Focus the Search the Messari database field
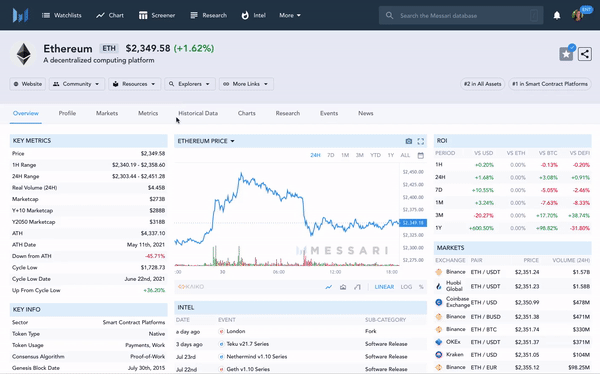The width and height of the screenshot is (600, 374). coord(461,16)
